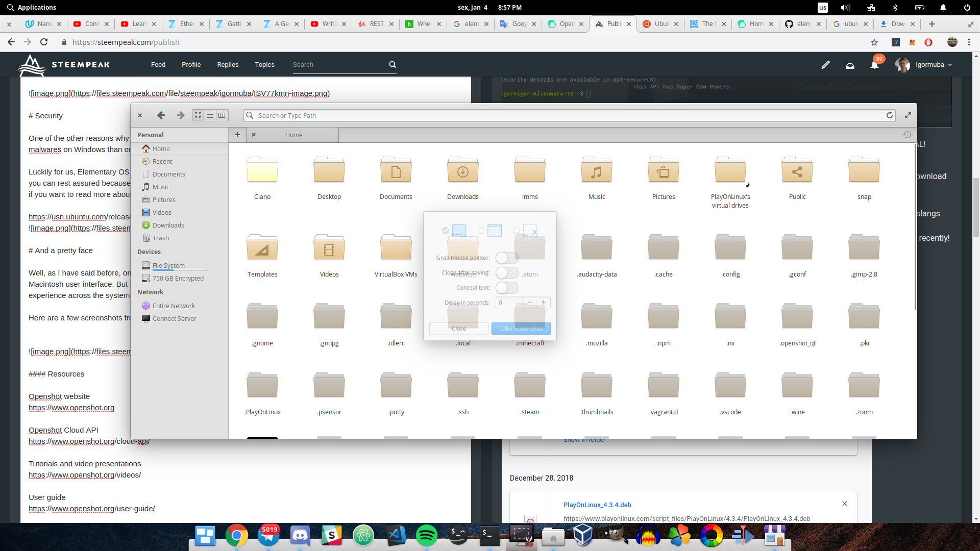Open Steempeak notifications bell
Image resolution: width=980 pixels, height=551 pixels.
(874, 65)
